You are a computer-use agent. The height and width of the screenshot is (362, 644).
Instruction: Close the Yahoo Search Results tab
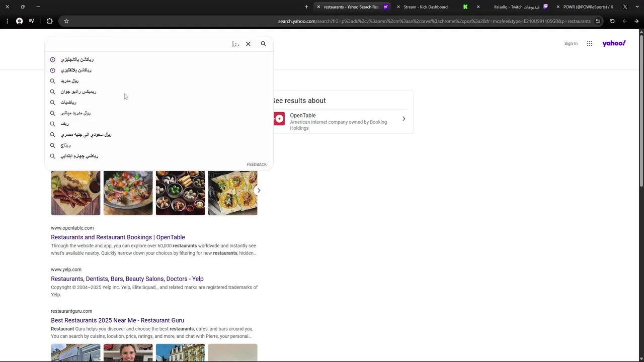point(318,7)
